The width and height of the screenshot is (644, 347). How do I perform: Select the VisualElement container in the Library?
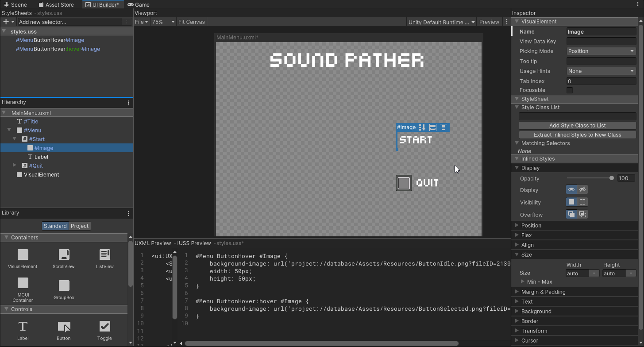point(23,259)
